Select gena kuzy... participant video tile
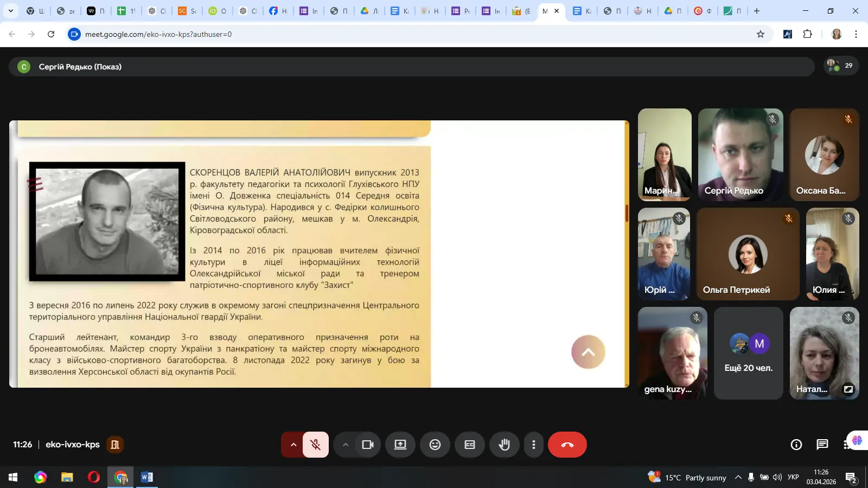 (673, 353)
